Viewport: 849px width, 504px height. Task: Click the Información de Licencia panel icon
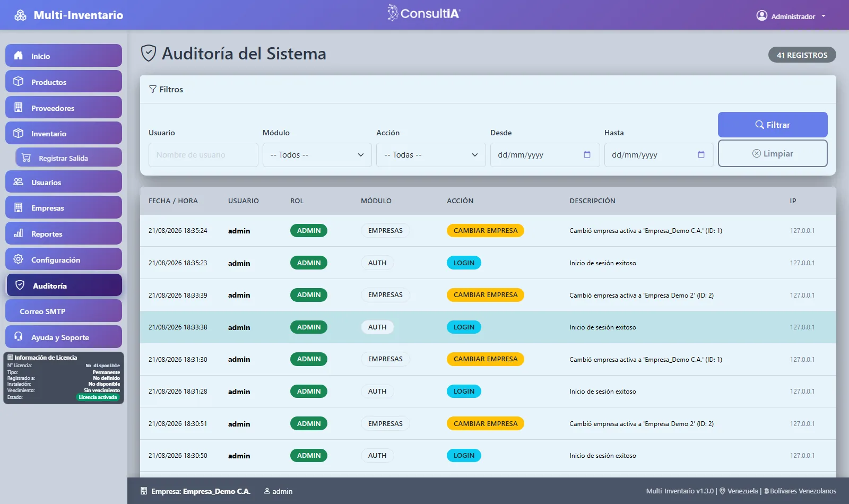click(10, 358)
